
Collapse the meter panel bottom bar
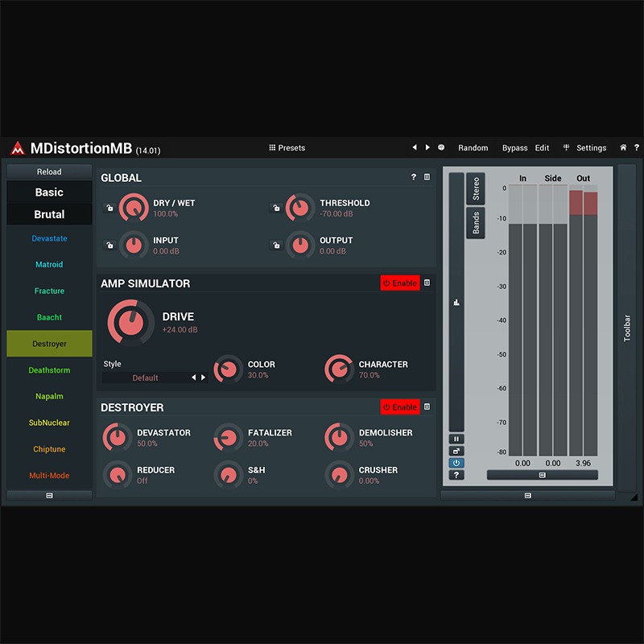(528, 495)
